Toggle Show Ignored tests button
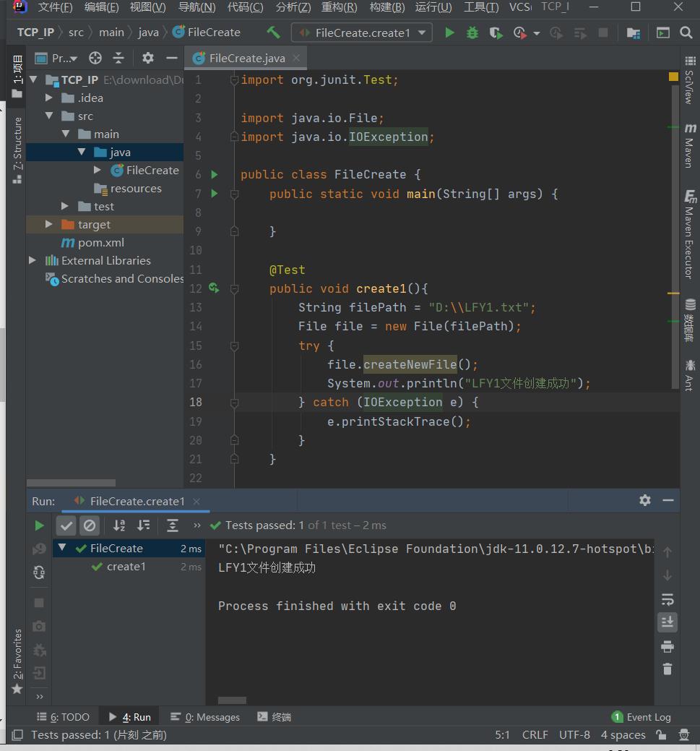Image resolution: width=700 pixels, height=751 pixels. (90, 525)
